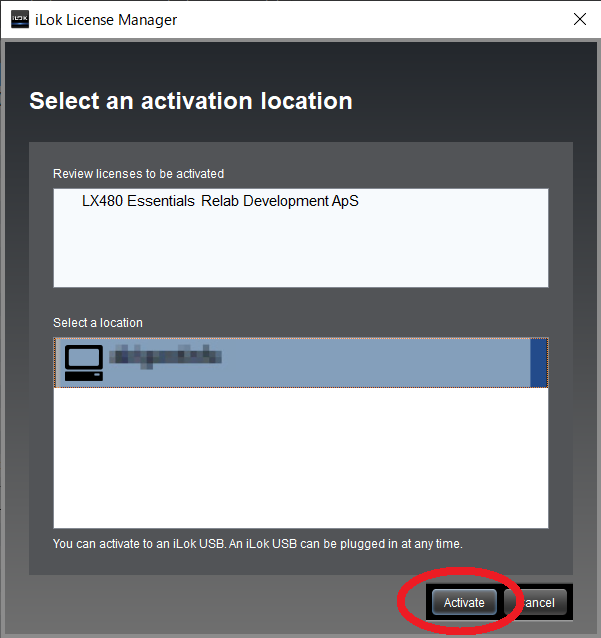
Task: Click the iLok logo in title bar
Action: coord(20,19)
